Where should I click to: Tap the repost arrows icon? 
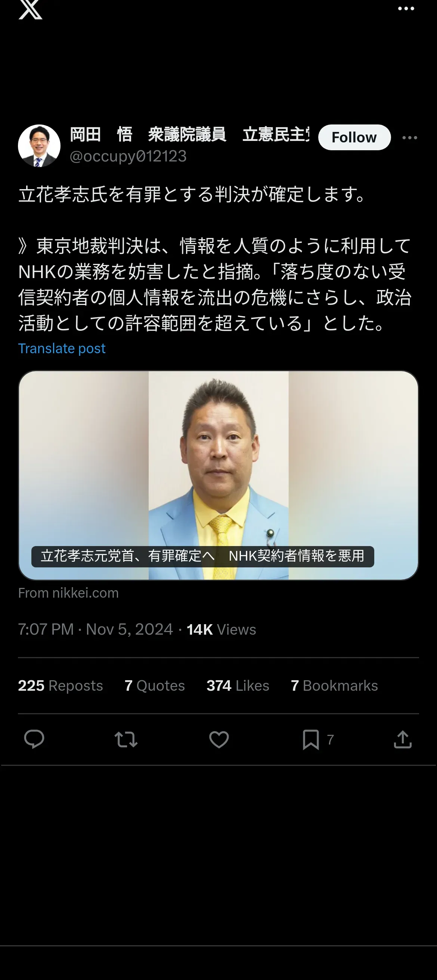click(x=126, y=740)
